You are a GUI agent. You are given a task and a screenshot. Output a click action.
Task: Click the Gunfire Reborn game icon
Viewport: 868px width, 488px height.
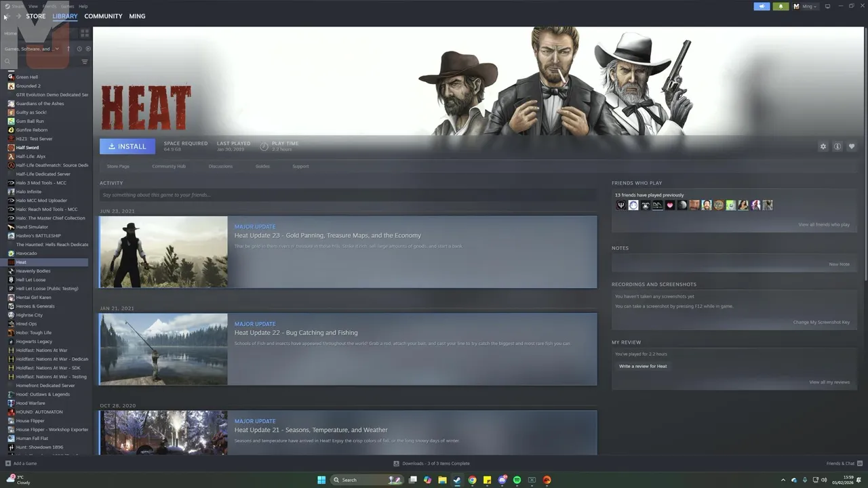(11, 130)
